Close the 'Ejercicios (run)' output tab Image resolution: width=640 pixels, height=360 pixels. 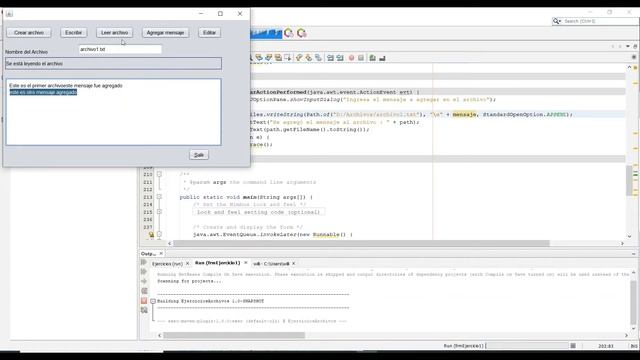click(x=187, y=264)
